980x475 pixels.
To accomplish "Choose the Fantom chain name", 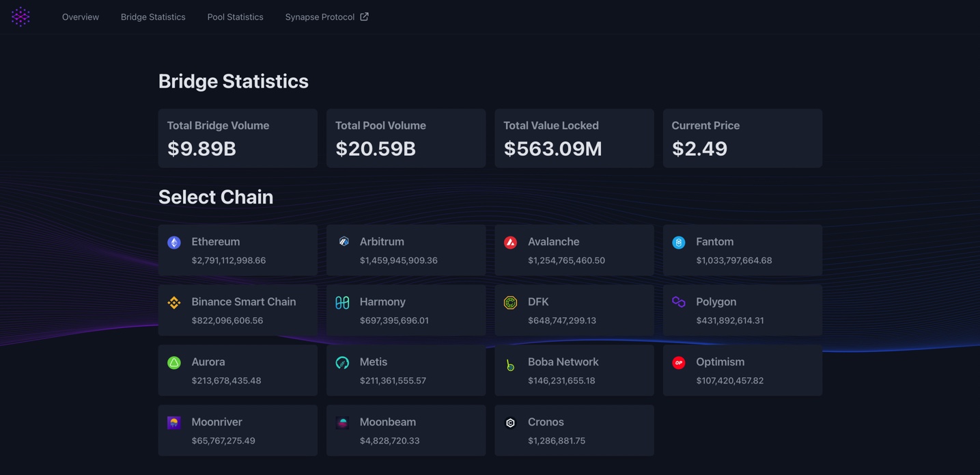I will (715, 242).
